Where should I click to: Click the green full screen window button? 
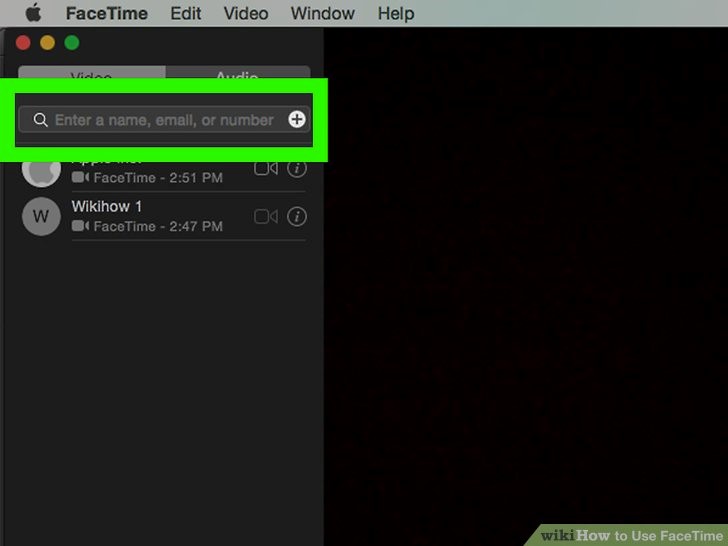coord(72,43)
